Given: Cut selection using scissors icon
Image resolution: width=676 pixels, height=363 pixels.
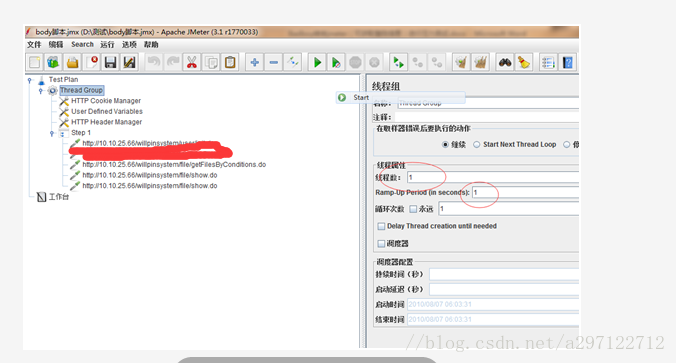Looking at the screenshot, I should (192, 63).
